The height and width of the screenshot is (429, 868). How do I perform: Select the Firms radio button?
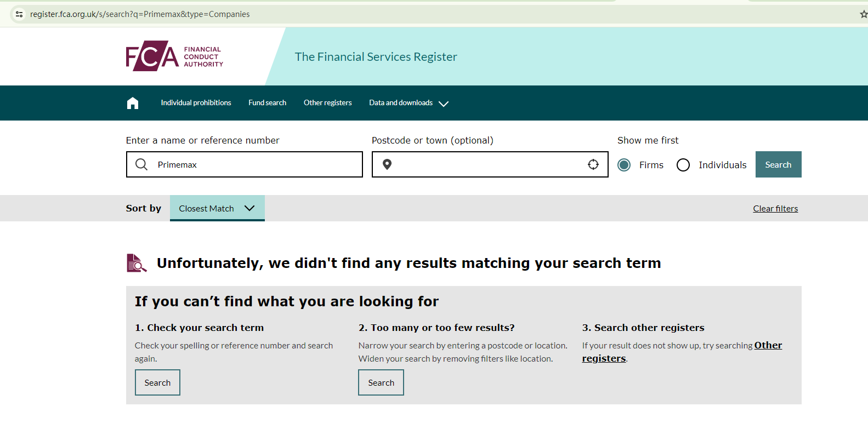click(624, 165)
